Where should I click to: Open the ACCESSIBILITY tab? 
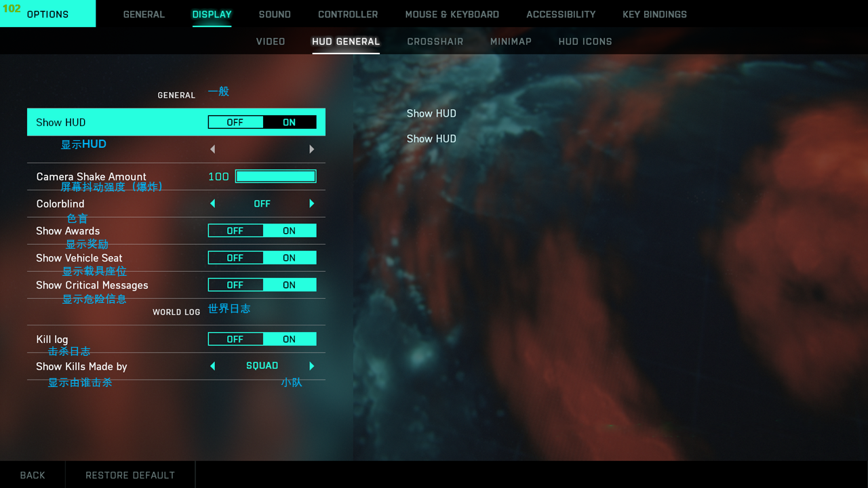click(x=561, y=14)
